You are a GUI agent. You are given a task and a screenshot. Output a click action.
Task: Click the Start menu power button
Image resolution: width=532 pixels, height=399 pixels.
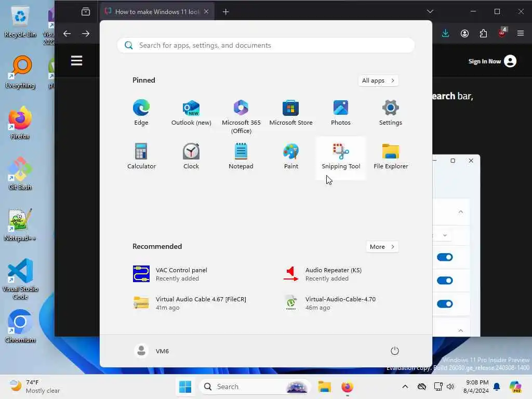395,351
